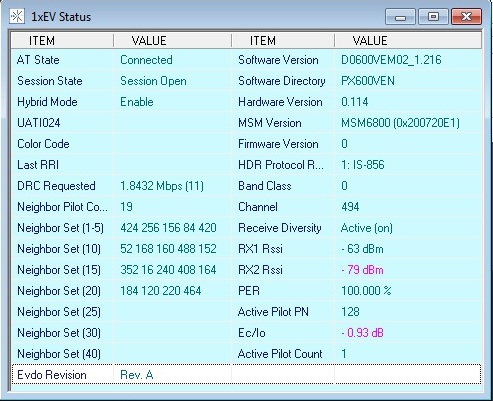Click the Active Pilot PN 128 value
Screen dimensions: 493x401
(x=350, y=312)
